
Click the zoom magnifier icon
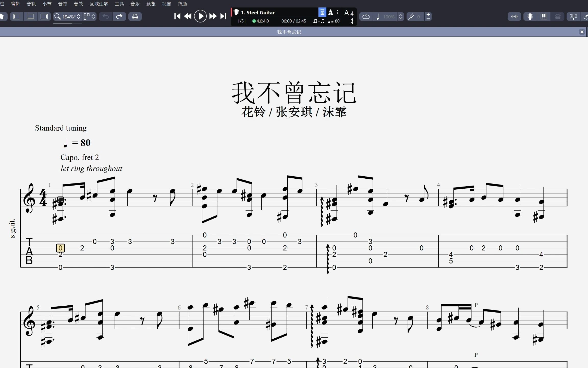click(x=57, y=17)
